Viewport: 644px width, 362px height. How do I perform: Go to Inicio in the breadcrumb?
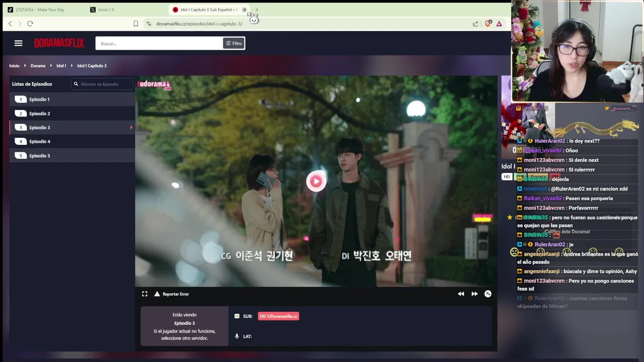pos(14,66)
